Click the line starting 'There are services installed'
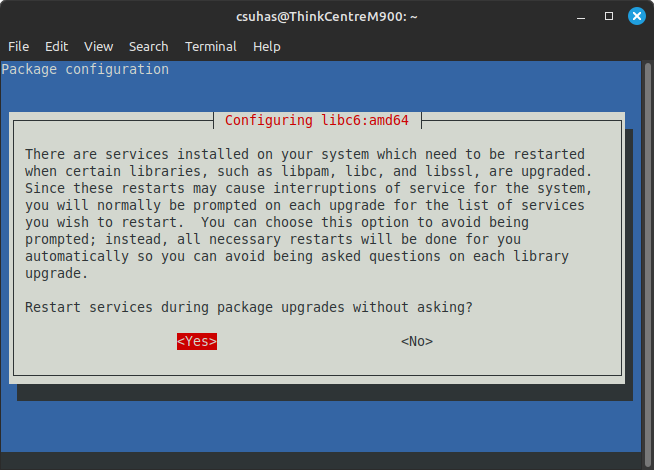 [304, 154]
